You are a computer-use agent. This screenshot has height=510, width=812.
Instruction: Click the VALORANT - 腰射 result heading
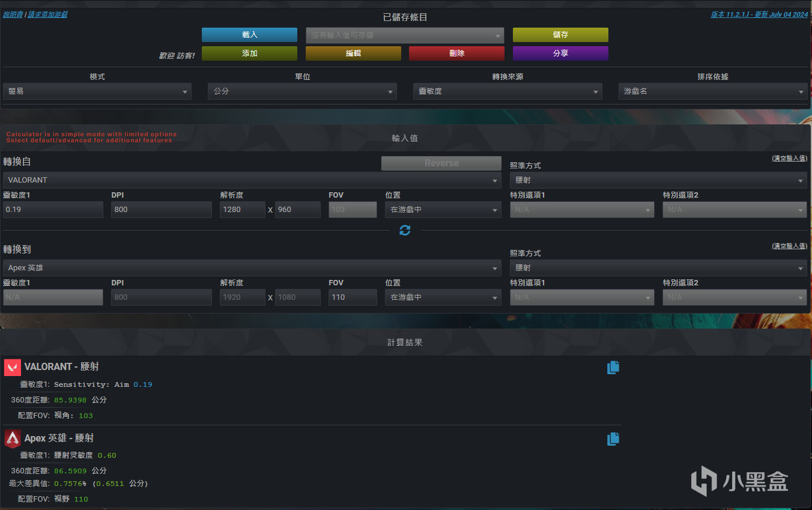(62, 366)
